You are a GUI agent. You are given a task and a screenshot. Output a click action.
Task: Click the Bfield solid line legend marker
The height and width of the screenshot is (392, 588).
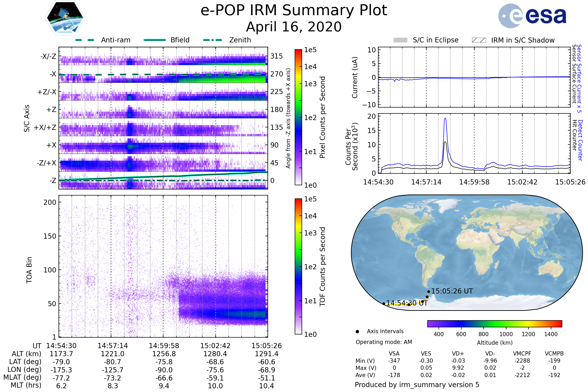155,40
